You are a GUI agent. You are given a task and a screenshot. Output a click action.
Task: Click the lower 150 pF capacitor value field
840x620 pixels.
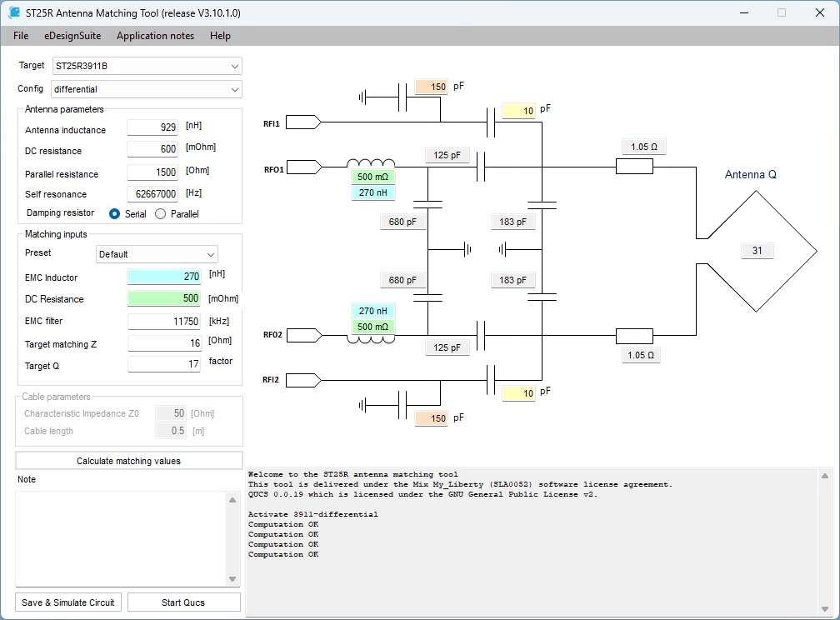click(x=432, y=418)
